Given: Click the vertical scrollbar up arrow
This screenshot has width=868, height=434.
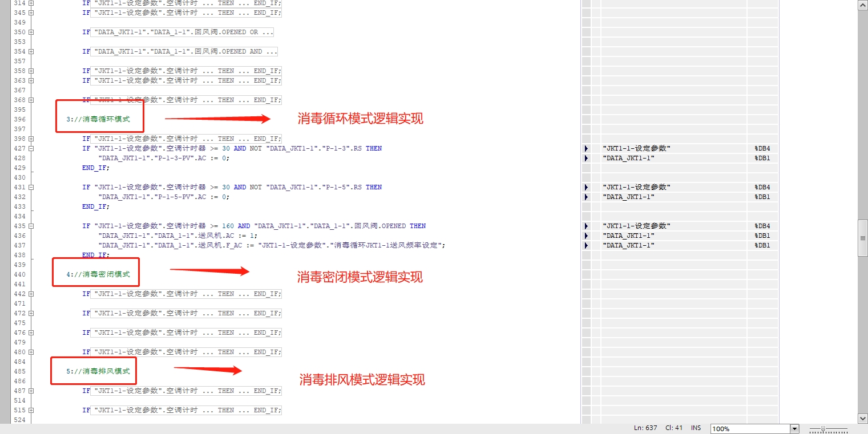Looking at the screenshot, I should click(x=863, y=5).
